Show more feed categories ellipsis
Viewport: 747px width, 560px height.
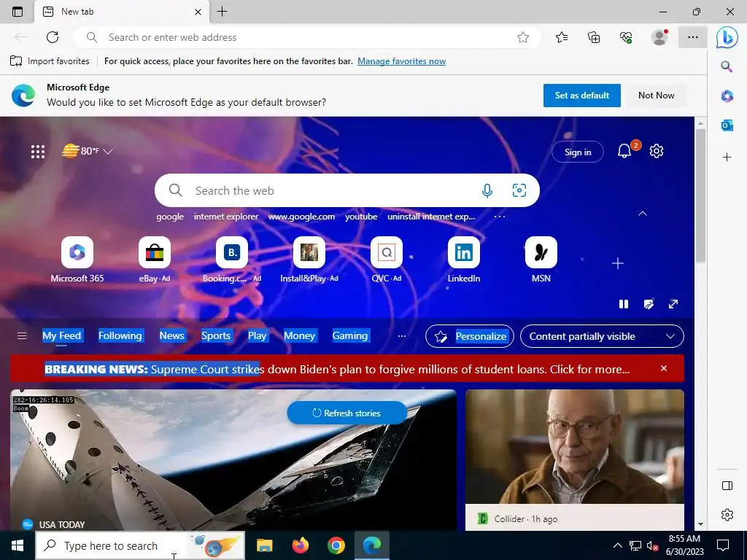coord(402,336)
